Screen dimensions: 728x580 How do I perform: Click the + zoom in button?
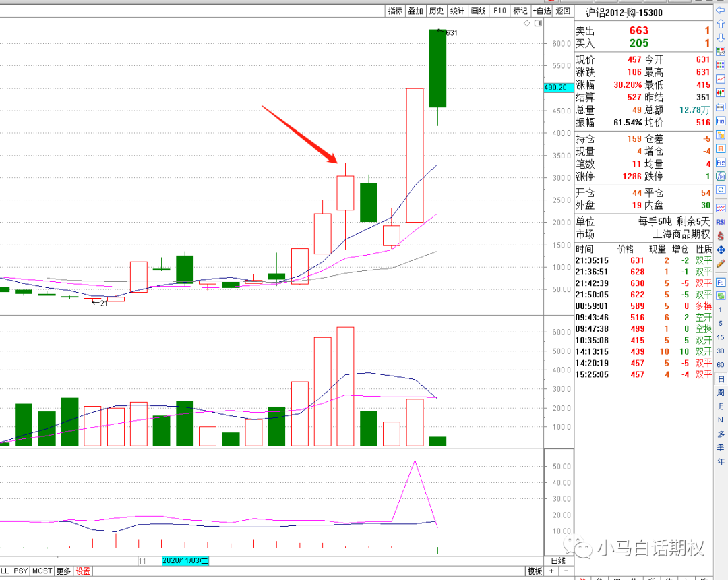[551, 571]
